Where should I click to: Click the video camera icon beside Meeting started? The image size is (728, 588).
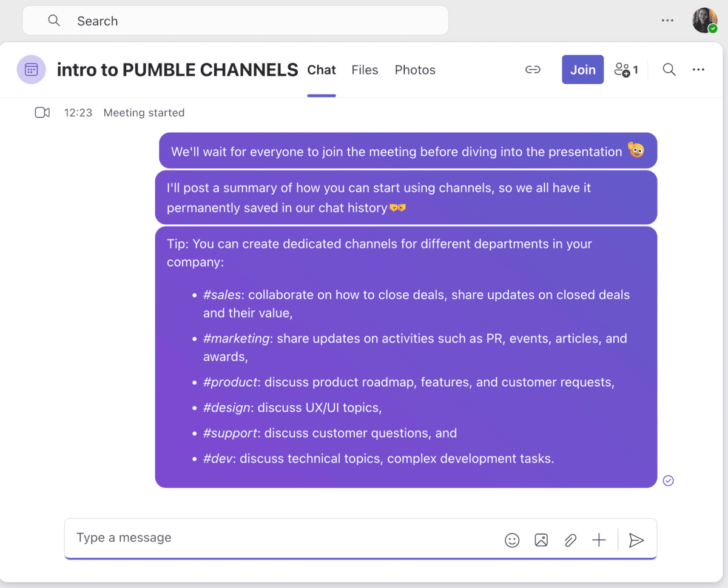pyautogui.click(x=42, y=113)
